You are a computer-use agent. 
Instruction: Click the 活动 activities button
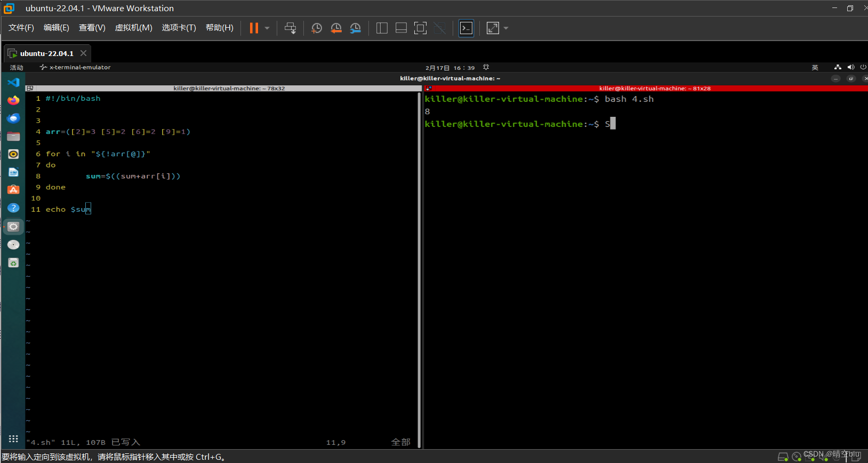(17, 68)
